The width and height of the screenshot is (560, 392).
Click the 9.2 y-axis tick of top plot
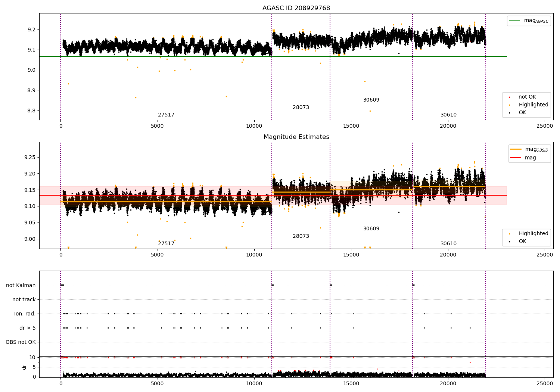click(31, 30)
